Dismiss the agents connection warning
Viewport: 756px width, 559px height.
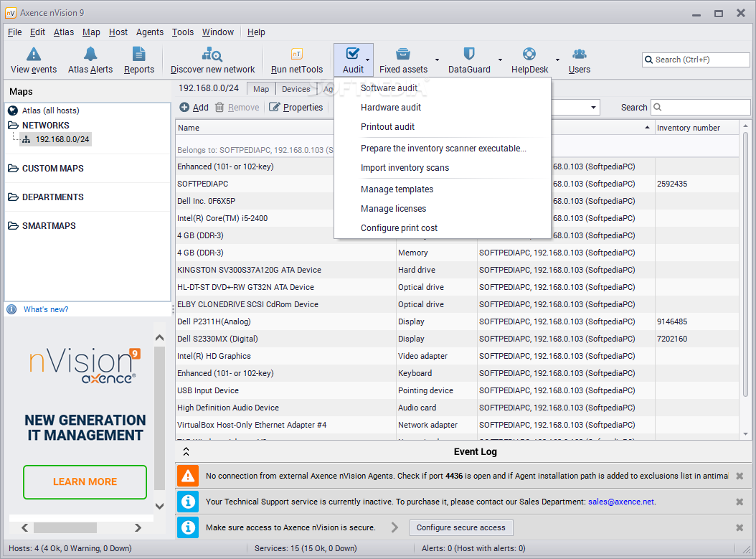coord(739,476)
